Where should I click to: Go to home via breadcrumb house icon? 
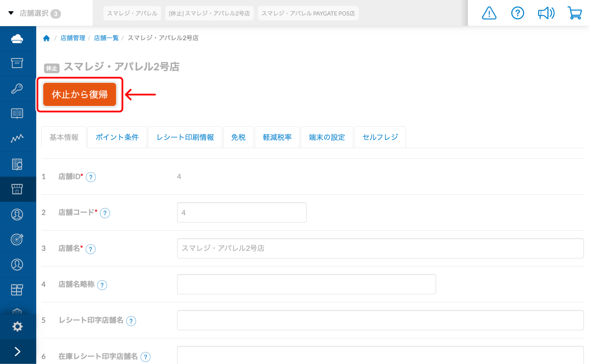(46, 38)
